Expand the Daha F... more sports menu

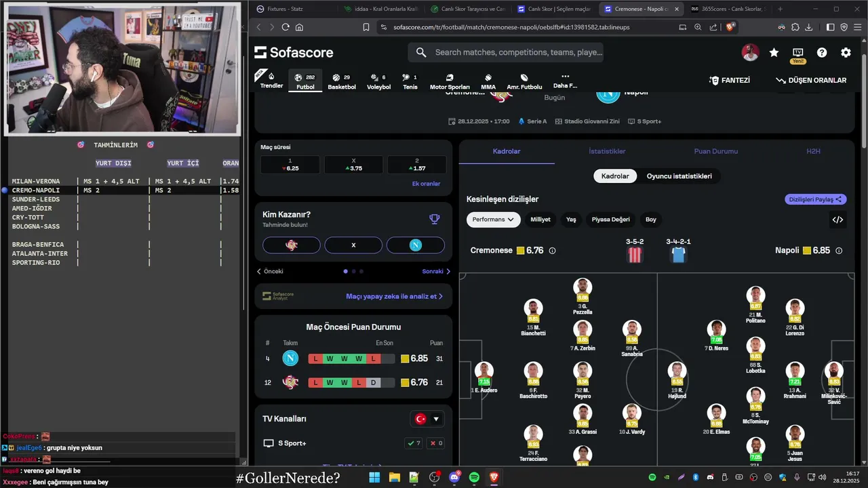tap(565, 81)
